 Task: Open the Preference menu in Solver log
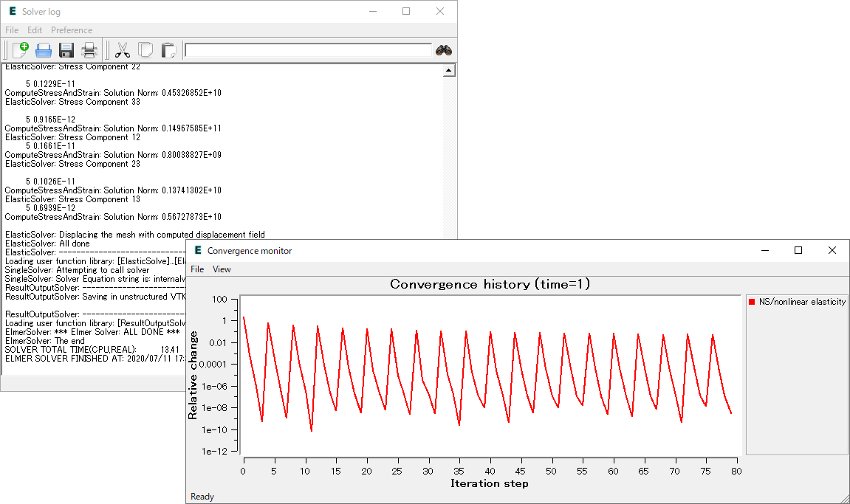(x=72, y=30)
